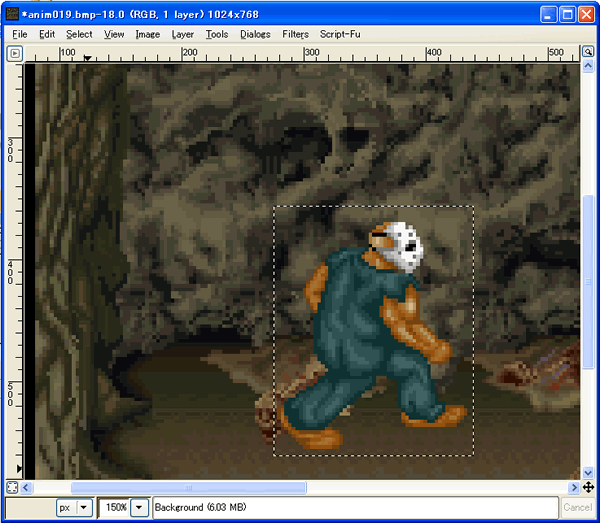Open the Image menu
The width and height of the screenshot is (600, 523).
click(x=148, y=34)
